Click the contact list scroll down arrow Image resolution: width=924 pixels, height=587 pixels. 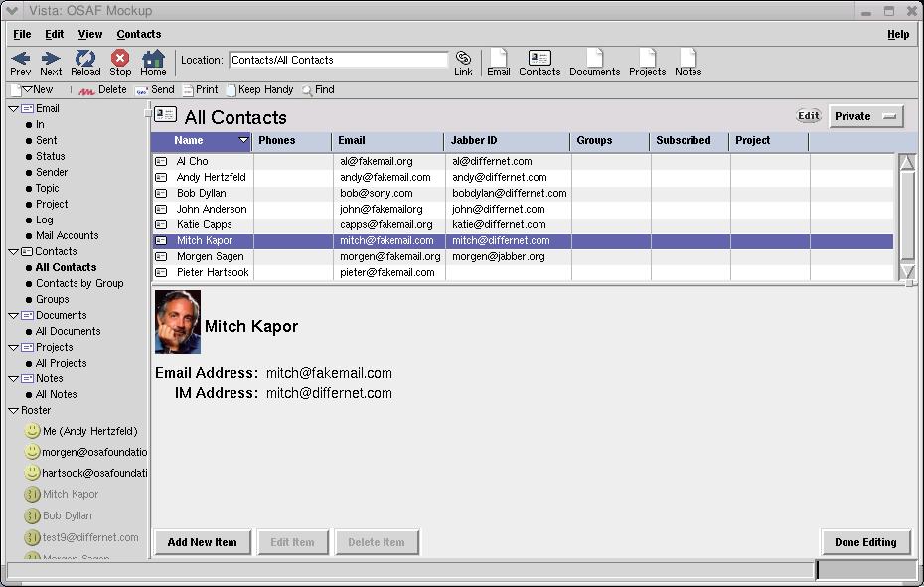[x=907, y=272]
